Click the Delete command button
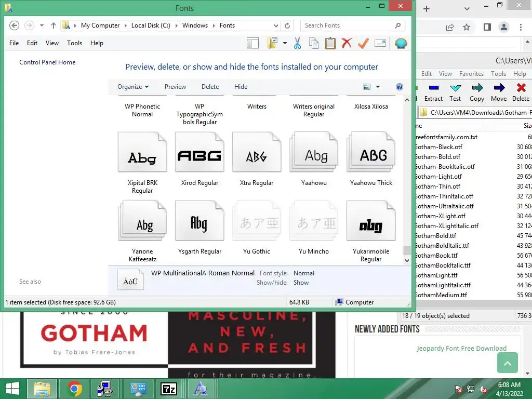532x399 pixels. point(210,87)
